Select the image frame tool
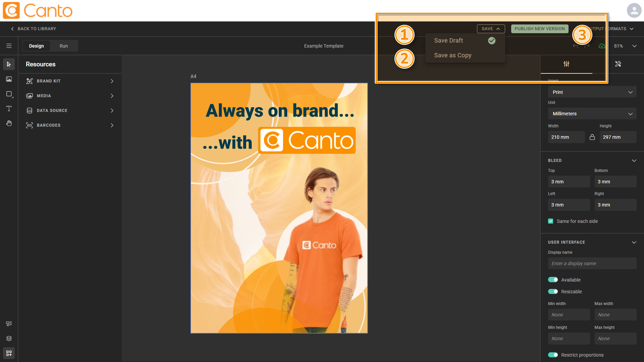Image resolution: width=644 pixels, height=362 pixels. (x=9, y=79)
